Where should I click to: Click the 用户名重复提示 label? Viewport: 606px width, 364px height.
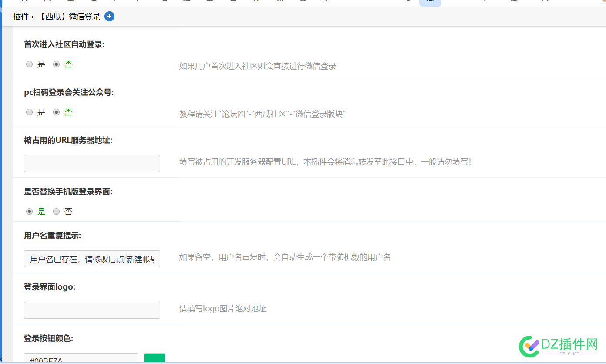[x=52, y=236]
